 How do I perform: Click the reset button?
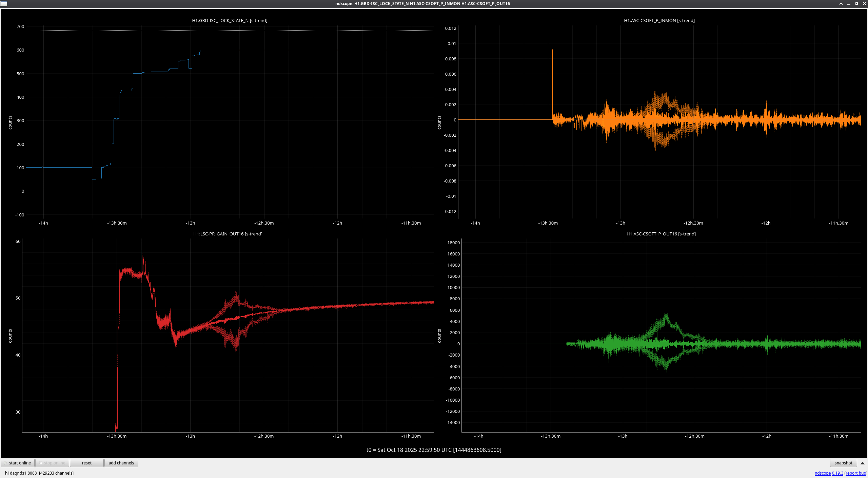pyautogui.click(x=86, y=463)
